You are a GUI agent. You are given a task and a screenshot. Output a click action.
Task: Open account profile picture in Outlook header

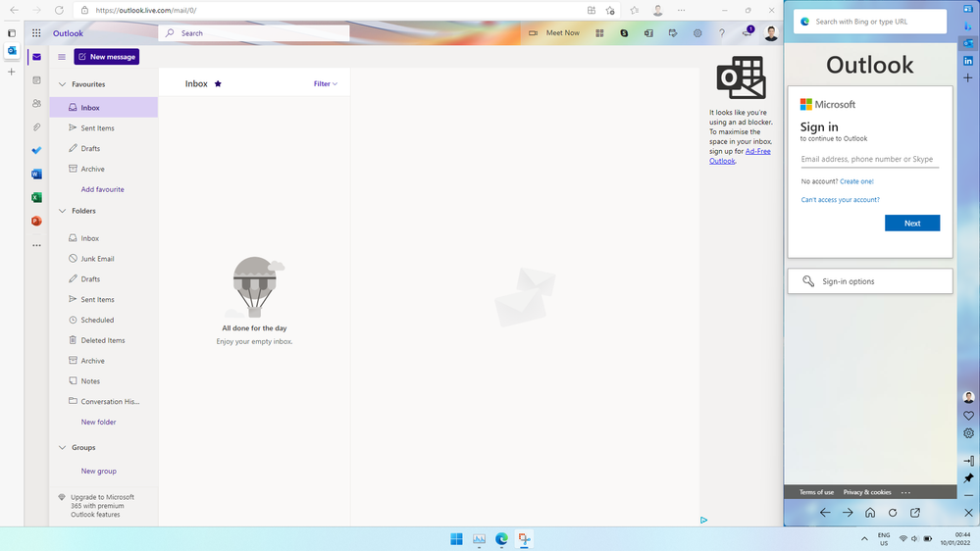tap(771, 33)
